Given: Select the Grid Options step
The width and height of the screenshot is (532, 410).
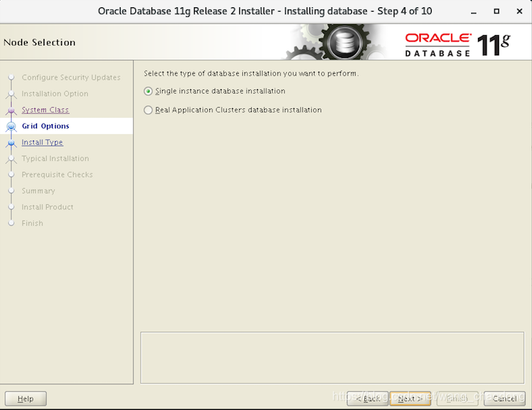Looking at the screenshot, I should [x=45, y=126].
